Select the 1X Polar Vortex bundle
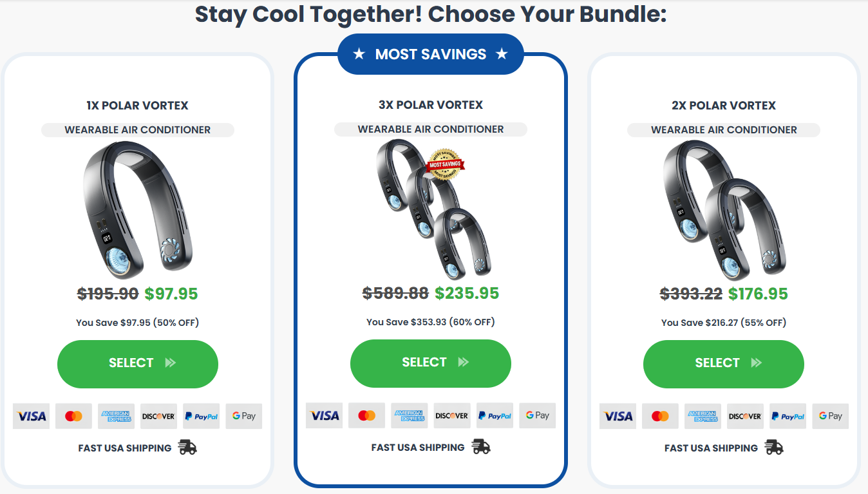The width and height of the screenshot is (868, 494). pos(137,364)
